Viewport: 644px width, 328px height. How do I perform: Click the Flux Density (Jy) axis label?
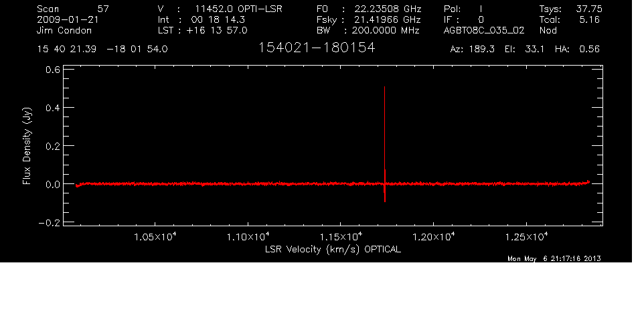27,146
